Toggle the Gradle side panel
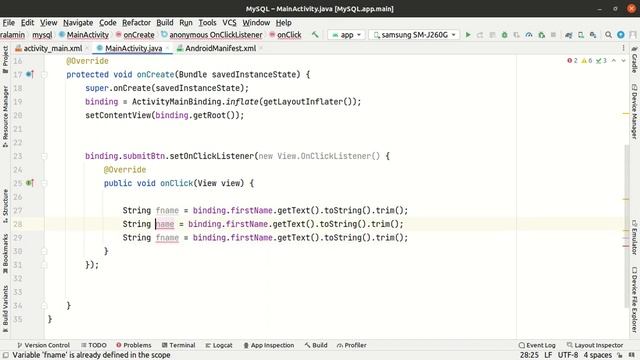This screenshot has height=360, width=640. point(634,60)
